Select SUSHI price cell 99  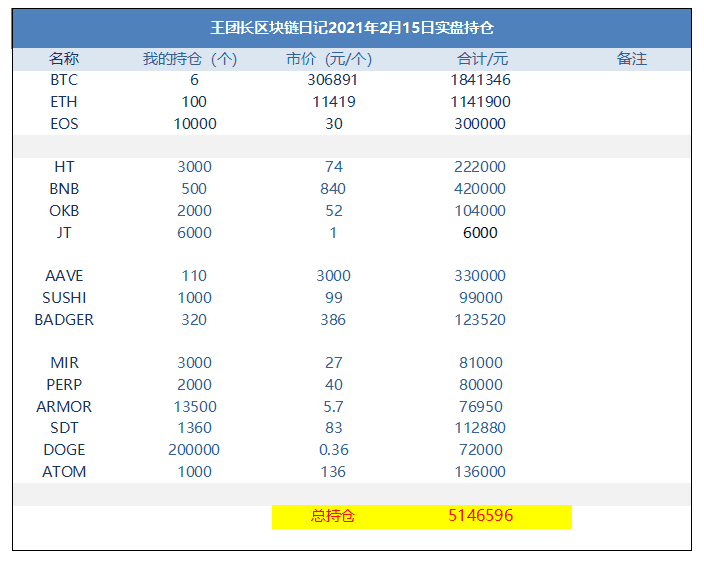(x=334, y=298)
